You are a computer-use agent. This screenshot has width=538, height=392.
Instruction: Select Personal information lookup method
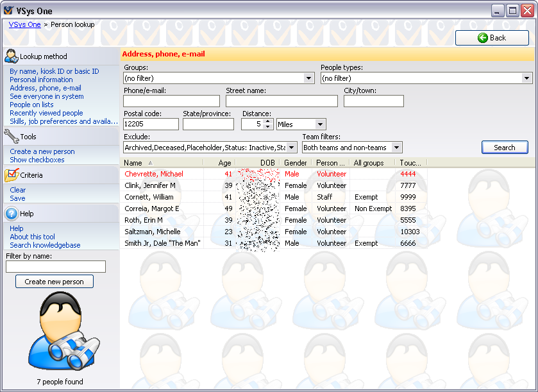(41, 80)
